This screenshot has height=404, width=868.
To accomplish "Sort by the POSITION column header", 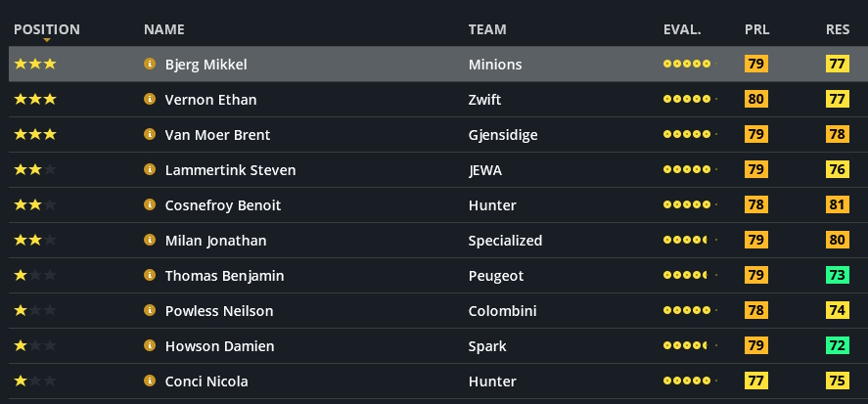I will [x=47, y=29].
